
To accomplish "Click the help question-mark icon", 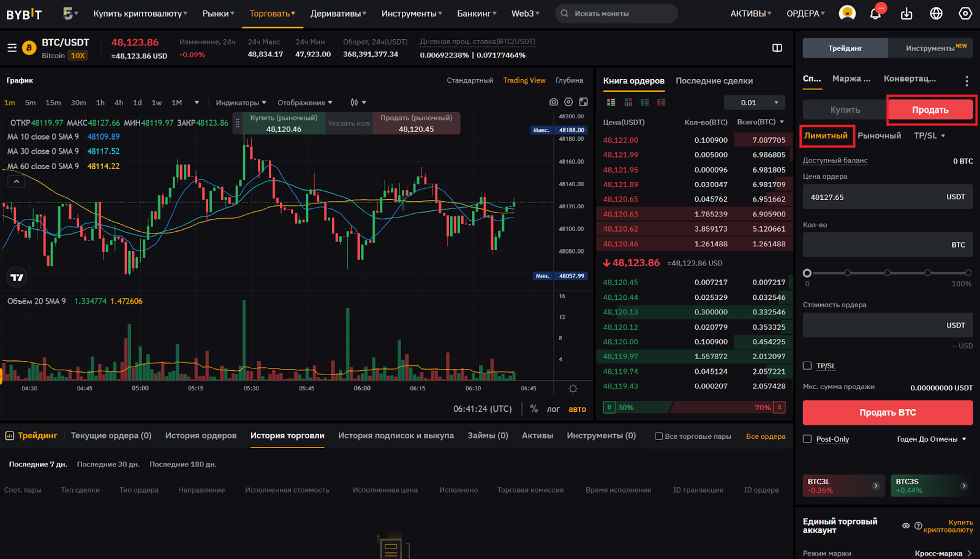I will pos(918,526).
